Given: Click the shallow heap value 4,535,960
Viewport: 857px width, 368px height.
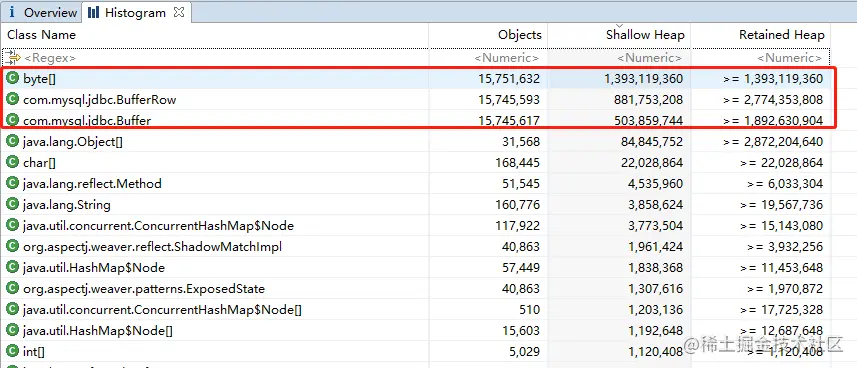Looking at the screenshot, I should pos(655,184).
